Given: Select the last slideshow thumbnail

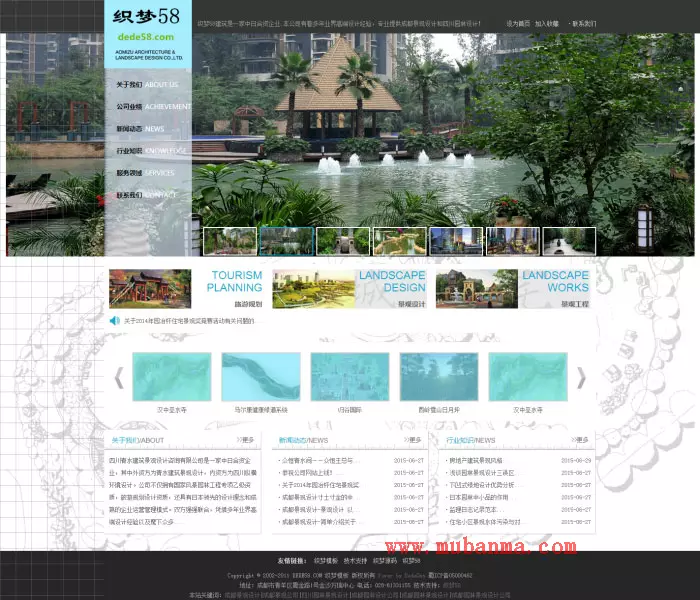Looking at the screenshot, I should point(572,241).
